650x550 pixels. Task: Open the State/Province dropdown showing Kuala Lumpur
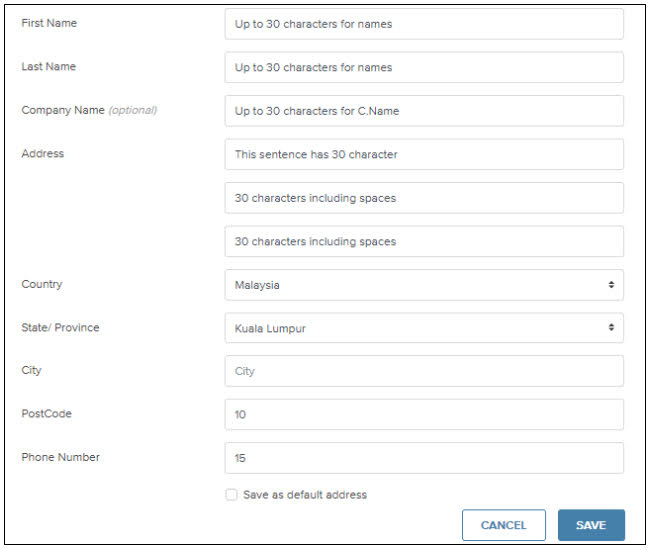pos(424,328)
